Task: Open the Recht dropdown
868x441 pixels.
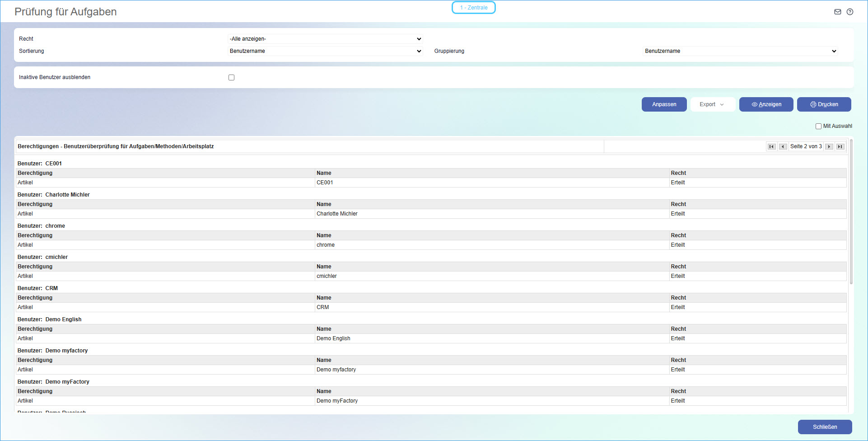Action: click(x=325, y=39)
